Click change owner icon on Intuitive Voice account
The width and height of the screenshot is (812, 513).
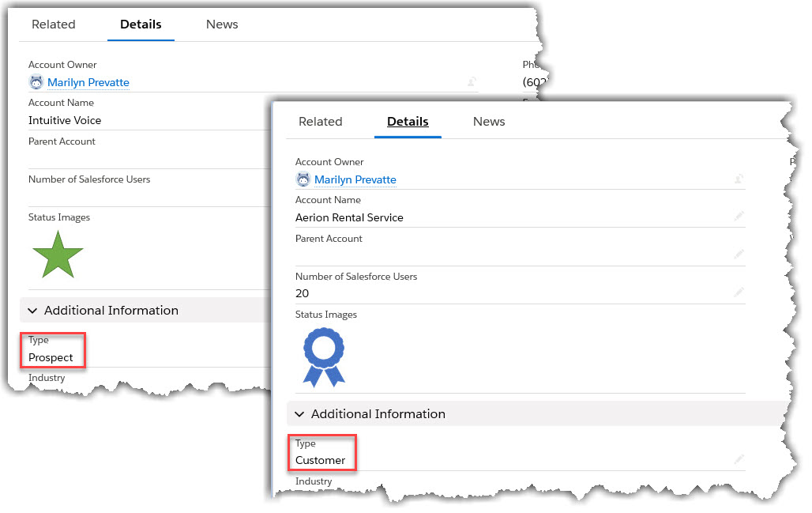(x=472, y=82)
